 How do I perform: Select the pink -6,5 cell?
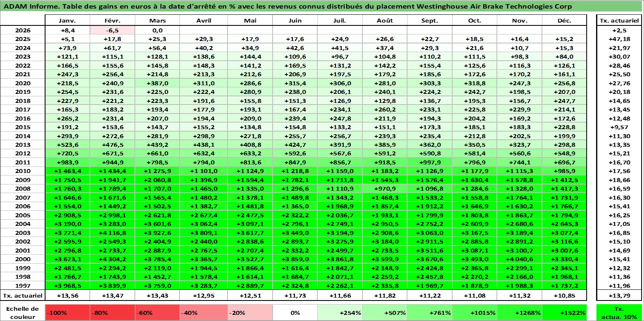(112, 30)
